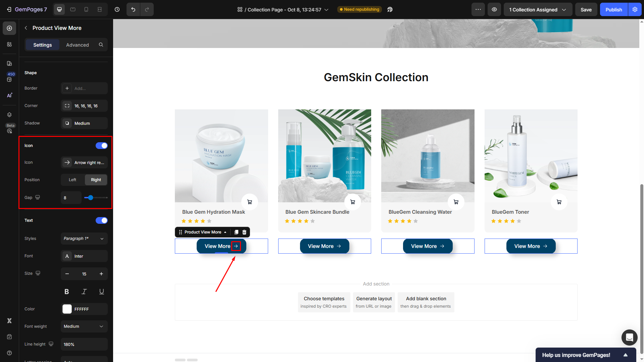This screenshot has height=362, width=644.
Task: Select the Blue Gem Hydration Mask image
Action: point(221,156)
